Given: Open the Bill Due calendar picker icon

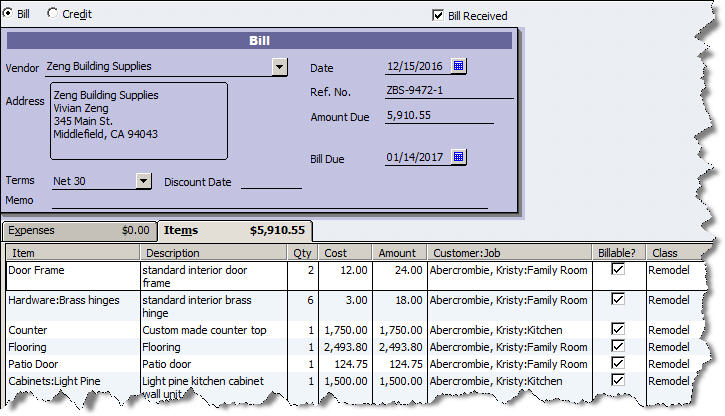Looking at the screenshot, I should coord(458,158).
